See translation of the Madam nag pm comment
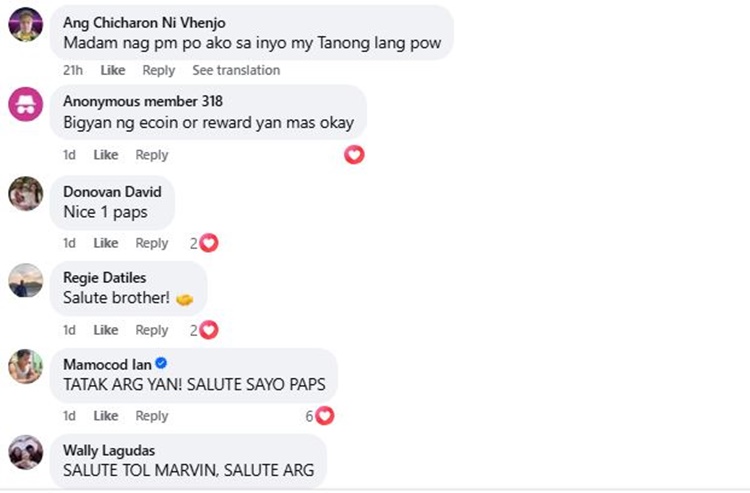The width and height of the screenshot is (750, 493). pyautogui.click(x=236, y=70)
